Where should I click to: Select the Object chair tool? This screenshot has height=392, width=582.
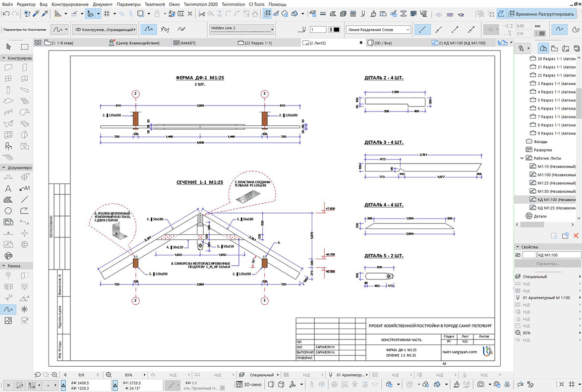8,146
